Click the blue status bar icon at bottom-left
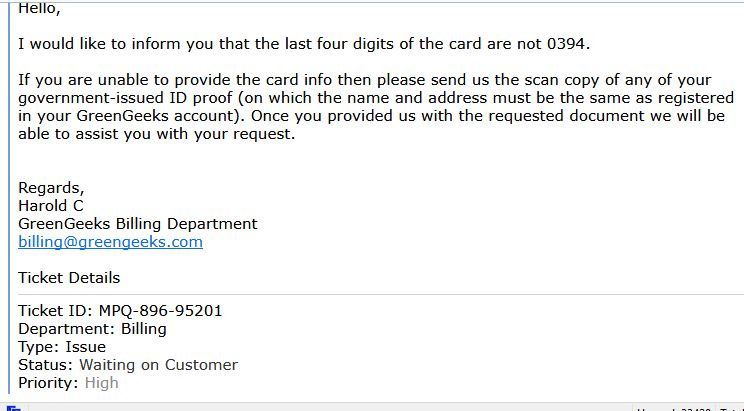The width and height of the screenshot is (744, 411). pos(14,408)
